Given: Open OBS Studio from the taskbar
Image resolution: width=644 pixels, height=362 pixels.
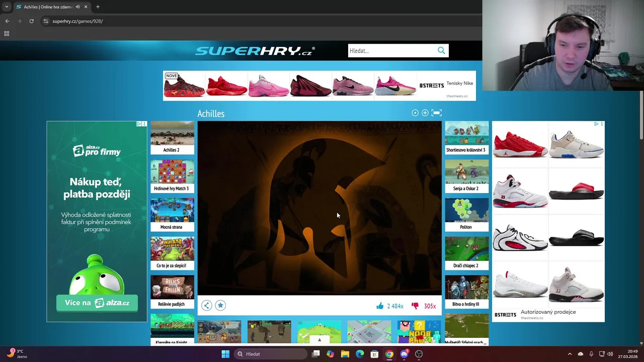Looking at the screenshot, I should [x=419, y=354].
